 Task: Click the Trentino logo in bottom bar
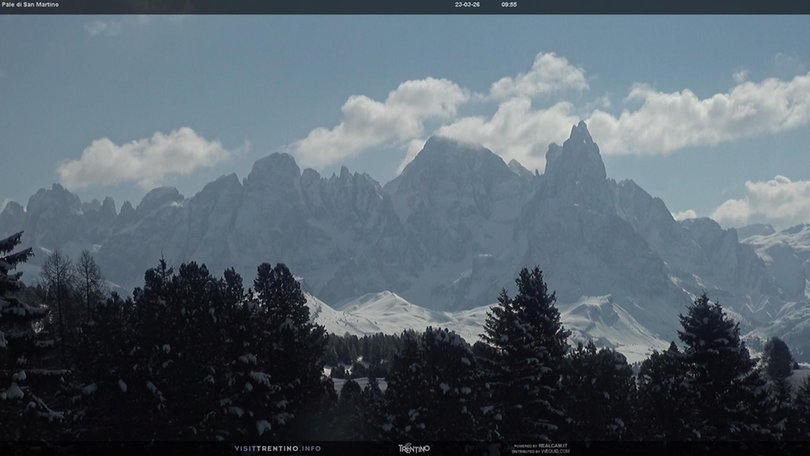414,448
